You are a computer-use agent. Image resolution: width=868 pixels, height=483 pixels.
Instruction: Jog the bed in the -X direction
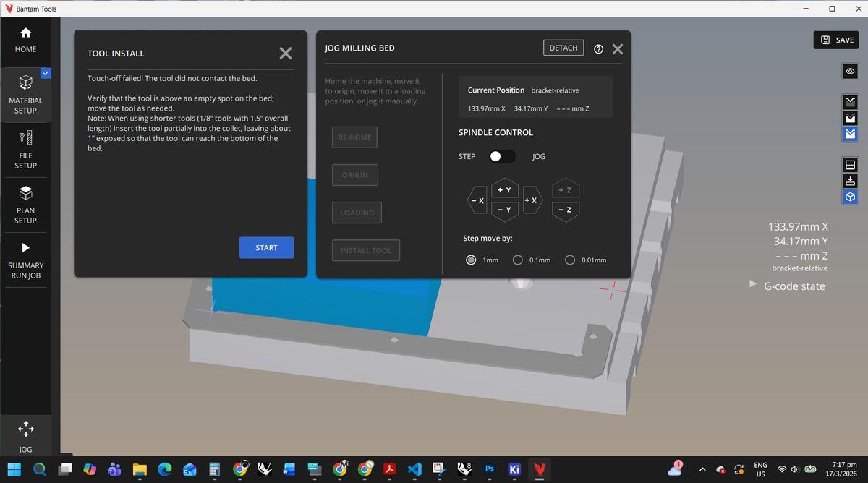click(x=477, y=200)
